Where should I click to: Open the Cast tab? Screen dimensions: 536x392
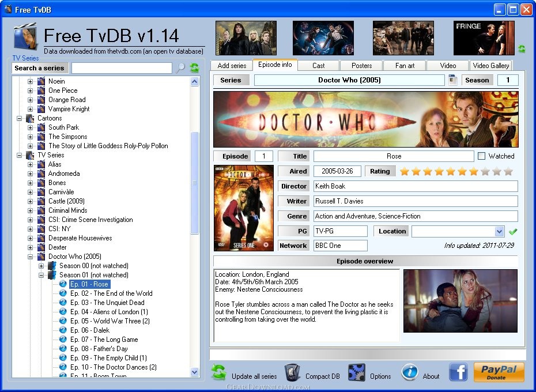[319, 66]
